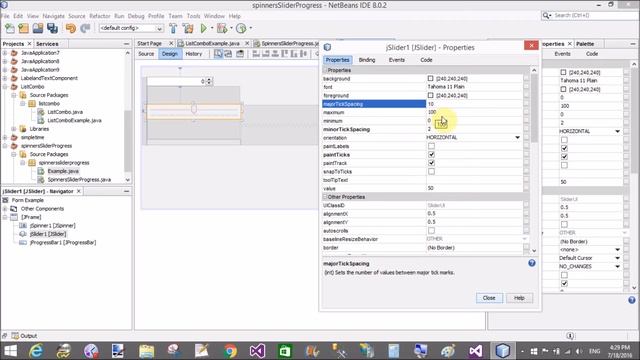Screen dimensions: 640x360
Task: Enable the snapToTicks checkbox
Action: tap(431, 171)
